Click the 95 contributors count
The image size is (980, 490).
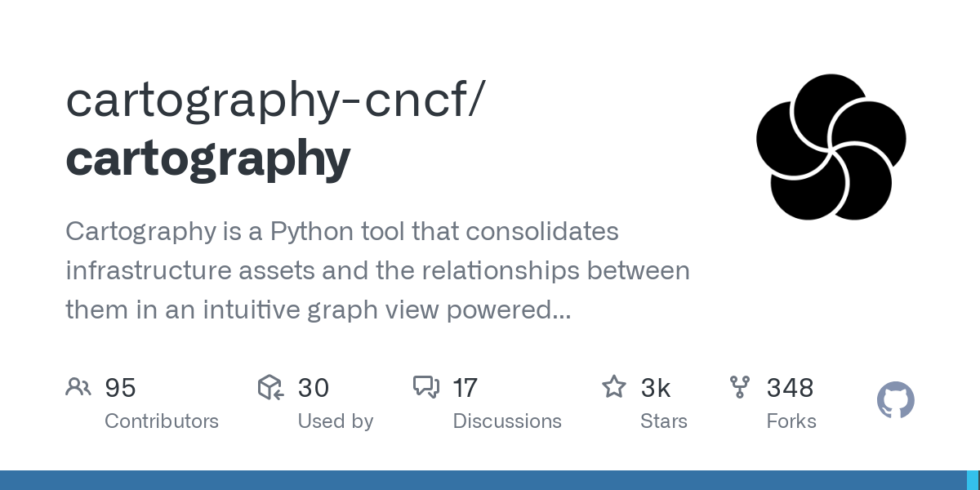click(120, 388)
